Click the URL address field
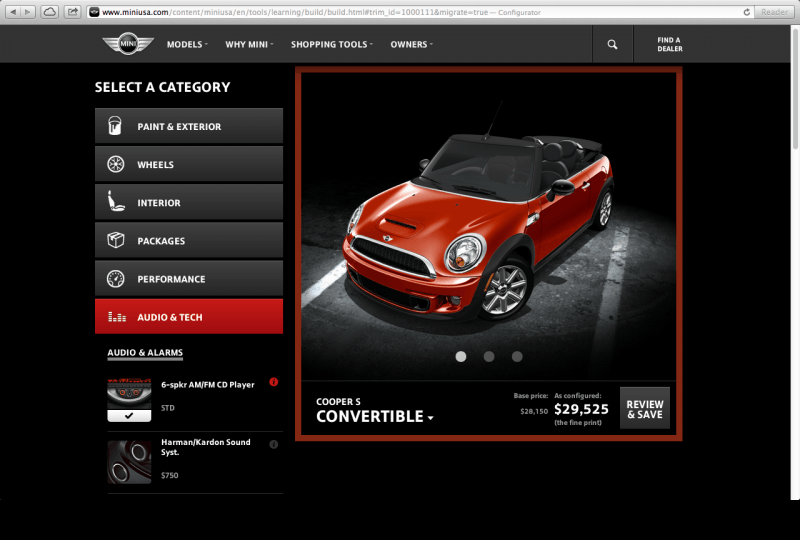 [x=418, y=12]
